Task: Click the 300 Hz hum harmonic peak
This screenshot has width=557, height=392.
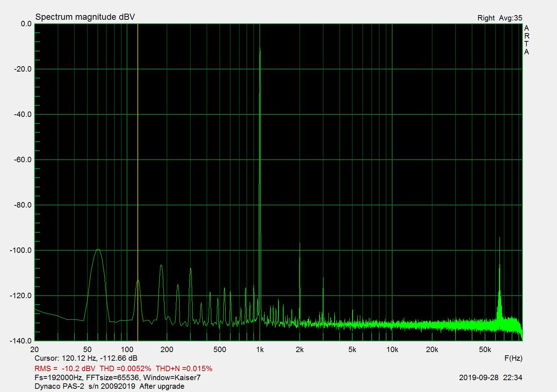Action: tap(190, 268)
